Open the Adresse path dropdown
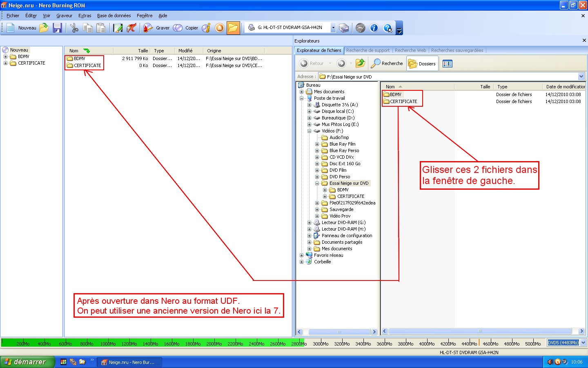Viewport: 588px width, 368px height. tap(581, 76)
